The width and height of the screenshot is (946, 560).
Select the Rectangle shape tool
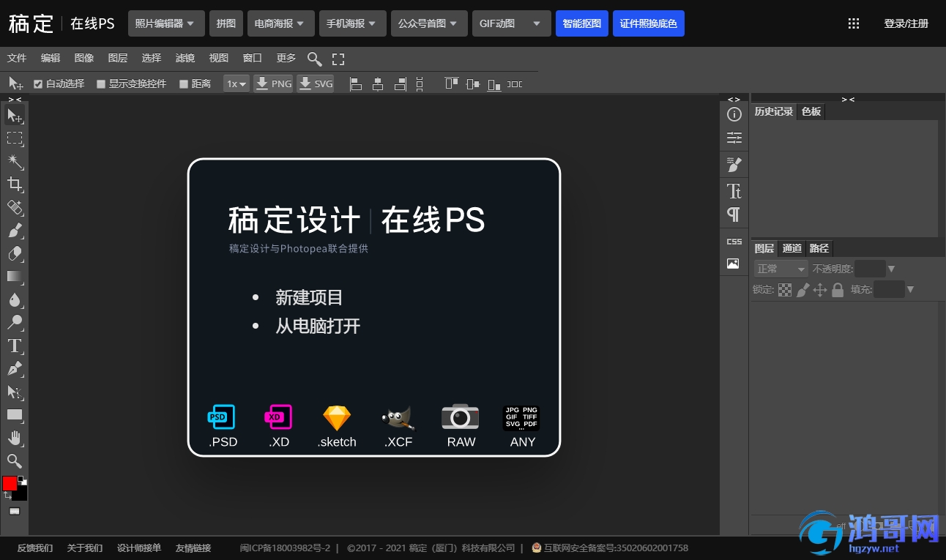coord(15,415)
